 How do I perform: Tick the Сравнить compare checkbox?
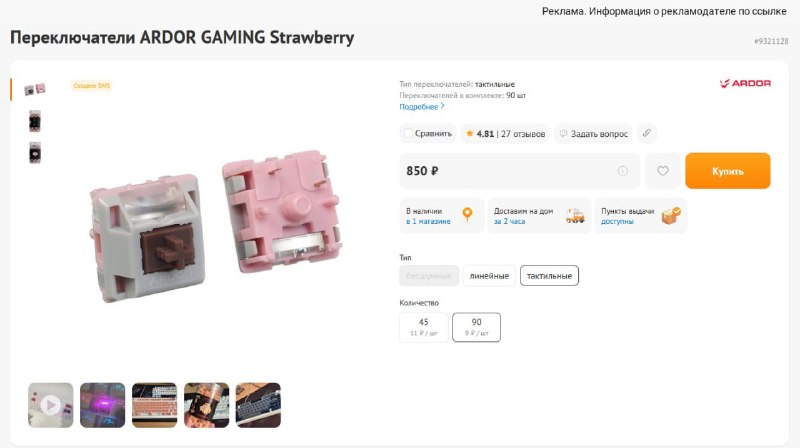408,133
